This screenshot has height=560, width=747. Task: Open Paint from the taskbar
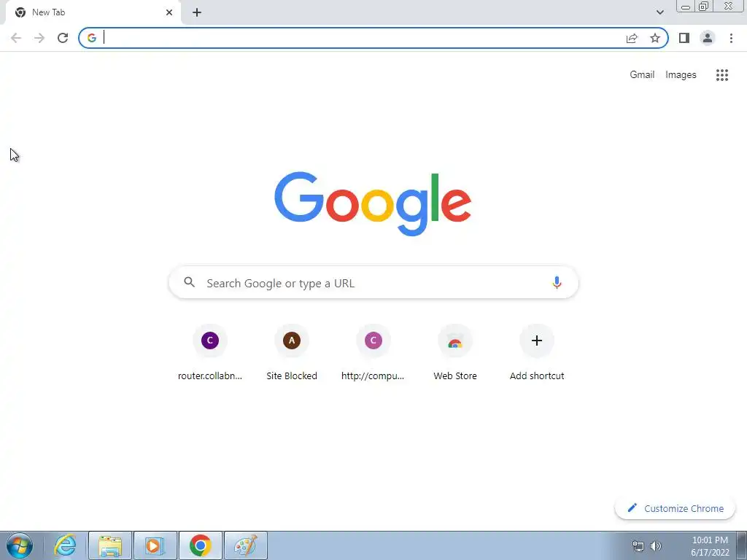click(x=245, y=545)
